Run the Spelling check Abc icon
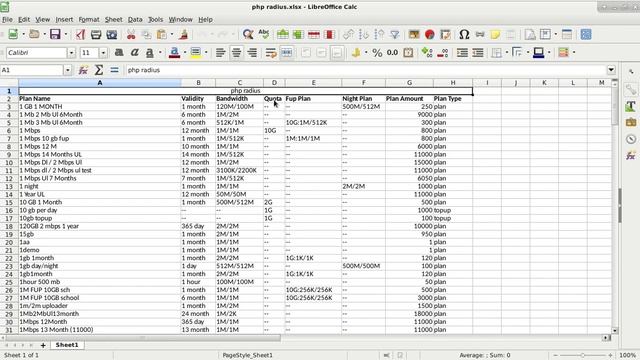 click(x=264, y=34)
